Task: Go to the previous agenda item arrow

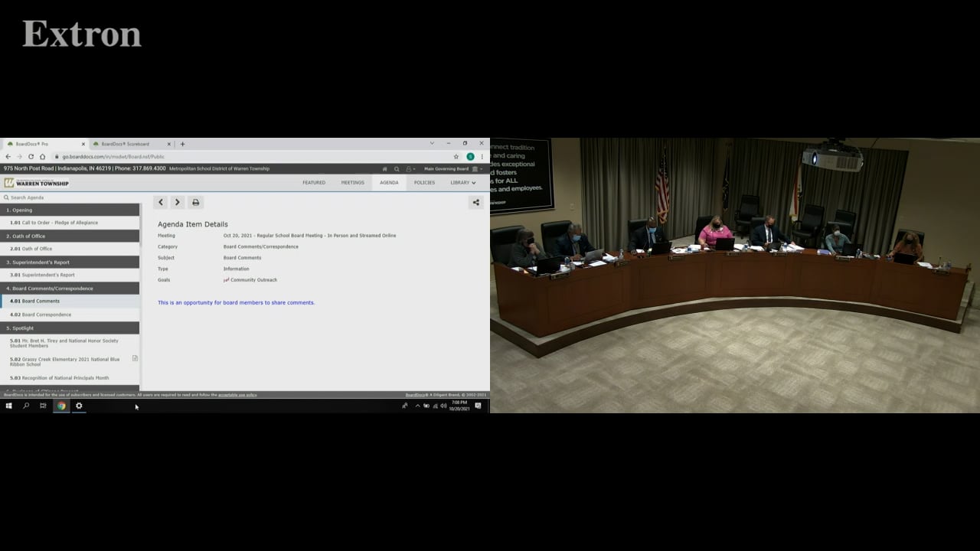Action: [x=160, y=202]
